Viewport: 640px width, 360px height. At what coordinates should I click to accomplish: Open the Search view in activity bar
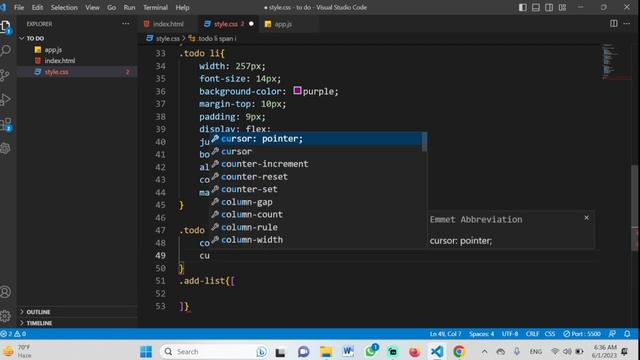click(6, 51)
